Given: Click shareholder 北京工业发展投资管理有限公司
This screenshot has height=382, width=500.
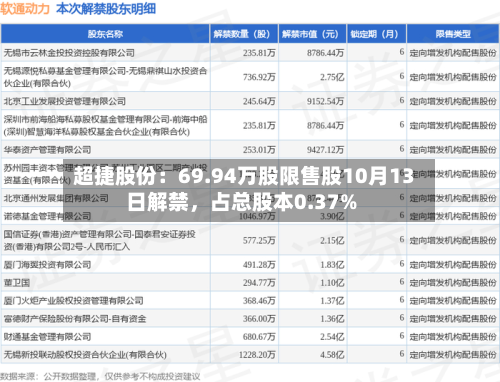Looking at the screenshot, I should pyautogui.click(x=65, y=101).
